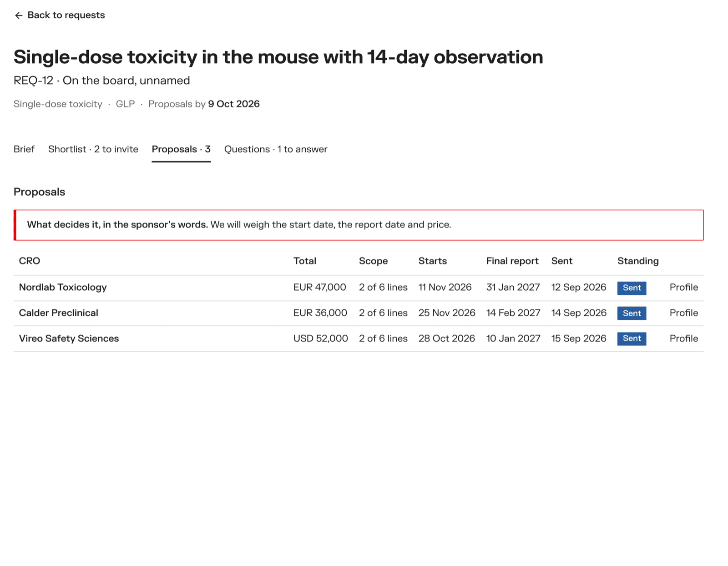Click the back arrow icon
Image resolution: width=728 pixels, height=566 pixels.
click(x=19, y=15)
